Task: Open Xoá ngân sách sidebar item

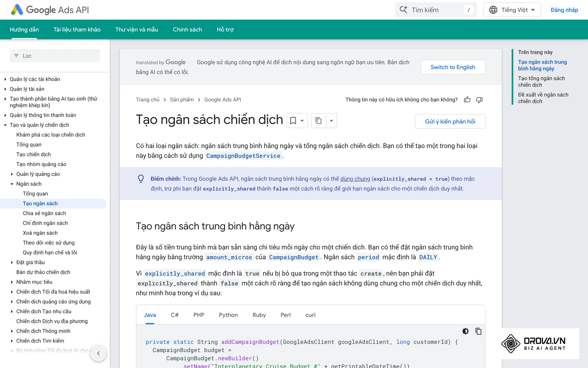Action: point(40,233)
